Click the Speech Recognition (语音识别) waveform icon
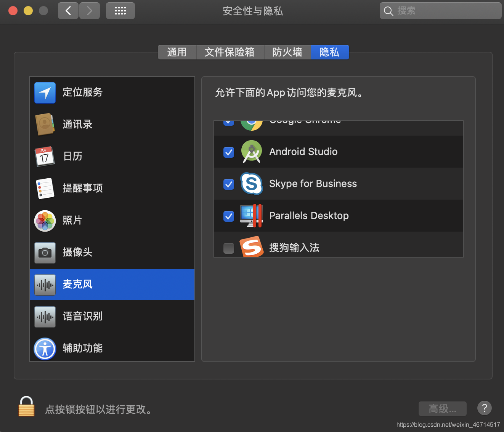 click(x=45, y=317)
